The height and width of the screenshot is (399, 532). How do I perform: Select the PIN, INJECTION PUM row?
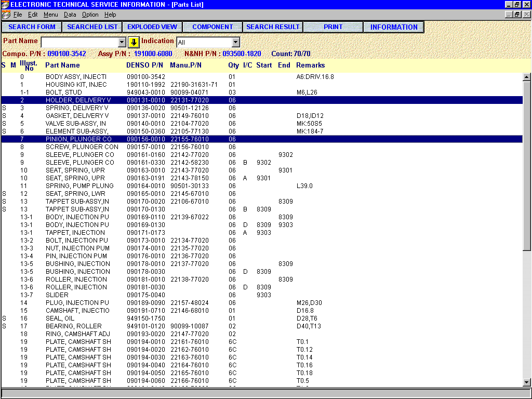tap(262, 256)
